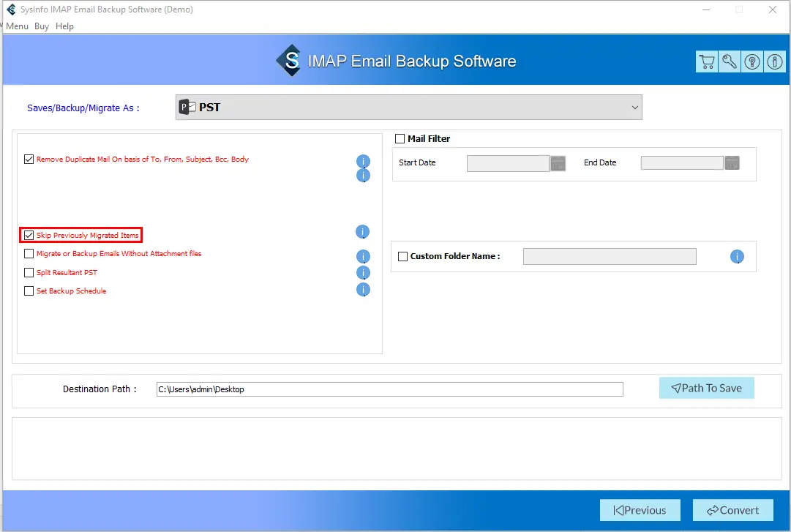Enable the Mail Filter checkbox

tap(400, 139)
